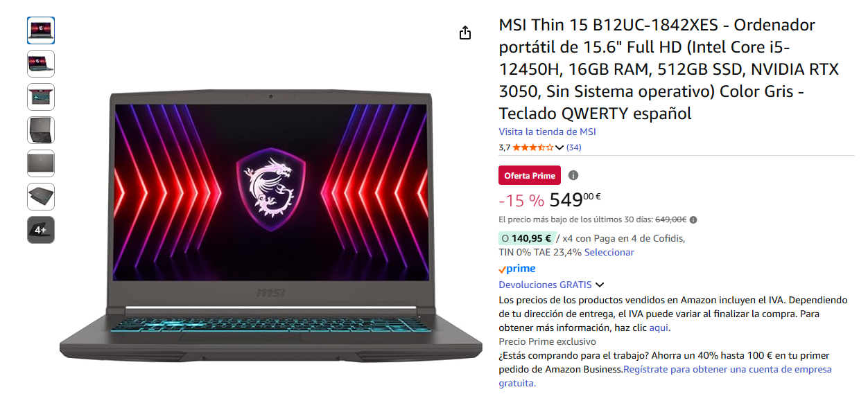Click the Prime logo

[517, 269]
